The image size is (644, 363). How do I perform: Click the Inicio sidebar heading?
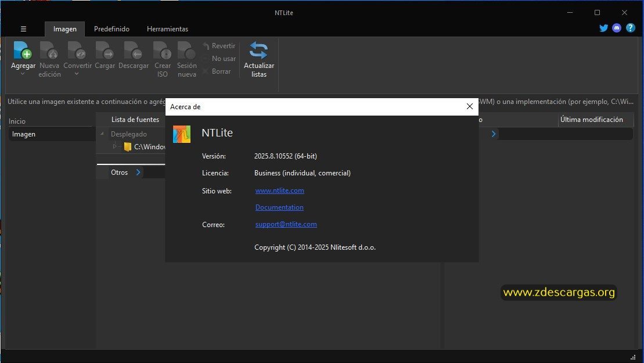[x=17, y=121]
